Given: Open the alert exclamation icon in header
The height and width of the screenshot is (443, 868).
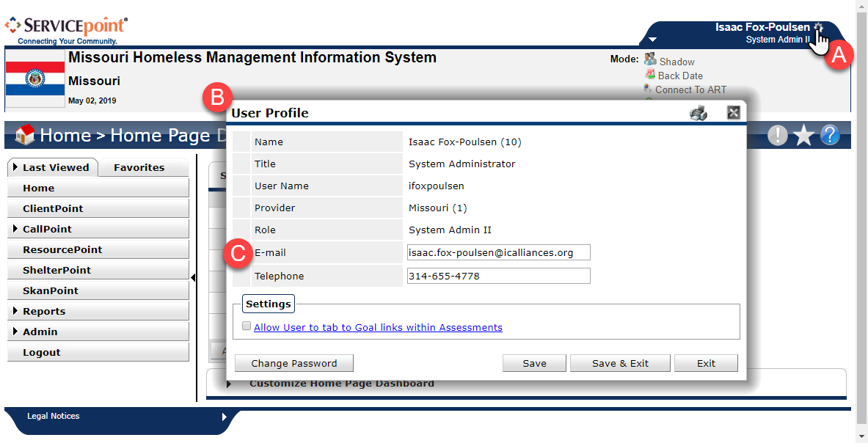Looking at the screenshot, I should point(778,135).
